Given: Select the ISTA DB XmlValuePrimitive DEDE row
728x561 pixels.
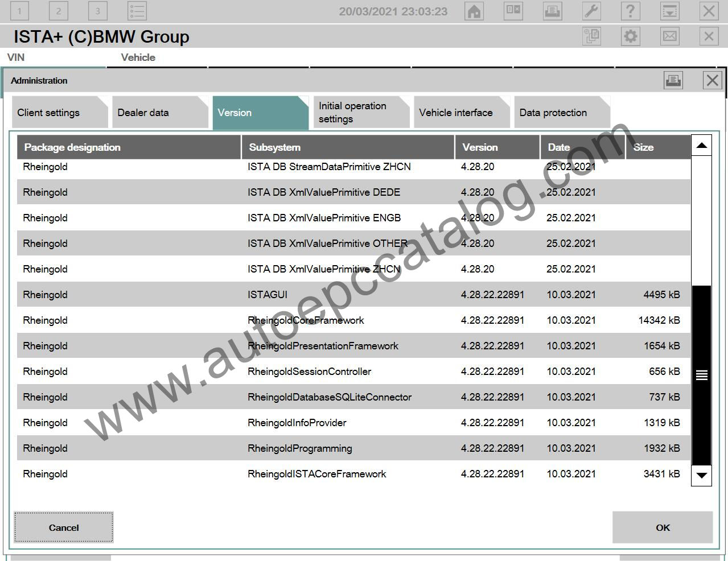Looking at the screenshot, I should (x=353, y=192).
